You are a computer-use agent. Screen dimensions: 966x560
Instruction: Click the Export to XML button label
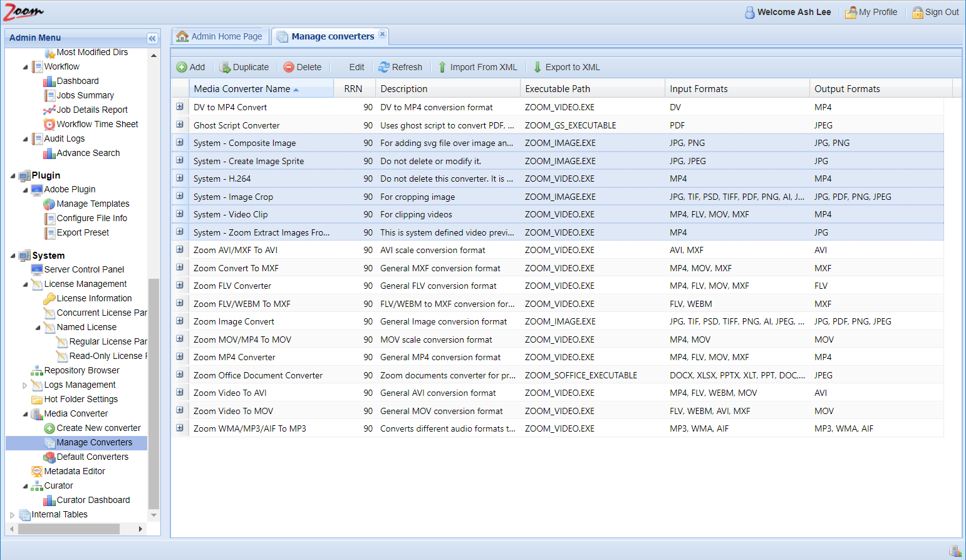(x=573, y=67)
